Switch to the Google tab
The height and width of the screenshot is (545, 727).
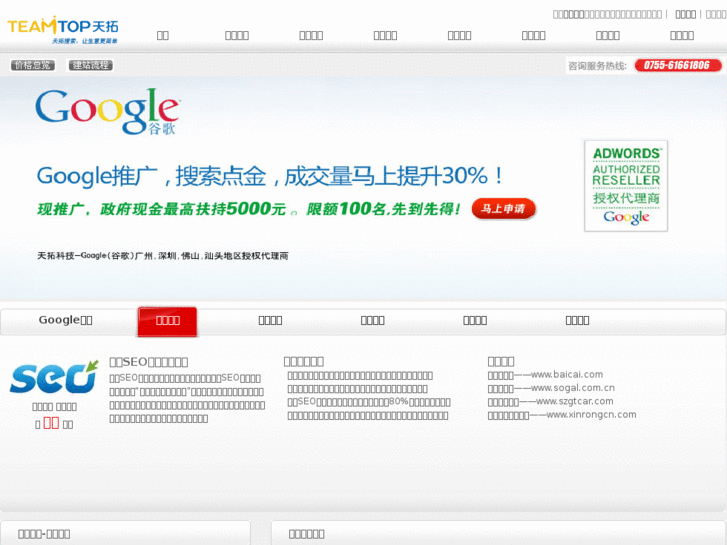65,320
